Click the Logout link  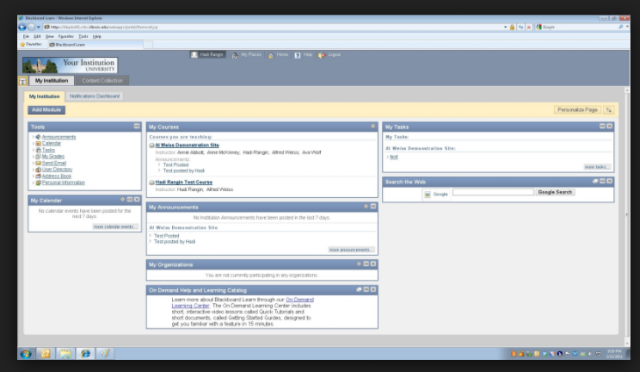329,55
